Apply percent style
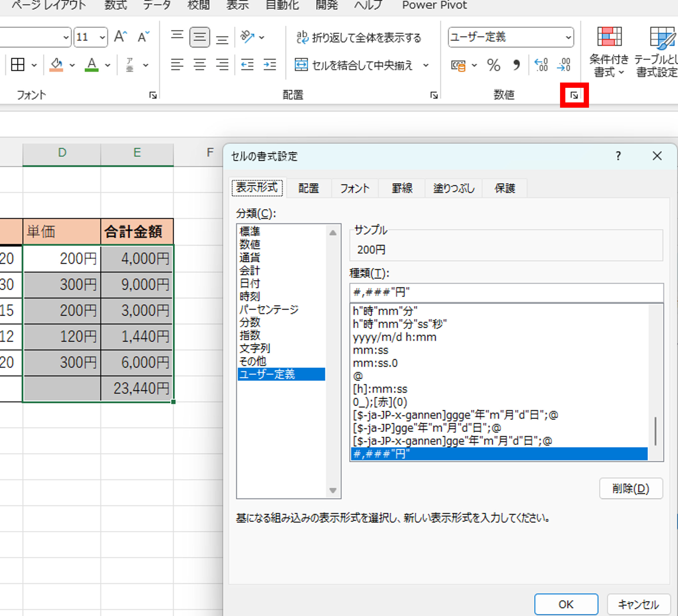 pos(493,65)
